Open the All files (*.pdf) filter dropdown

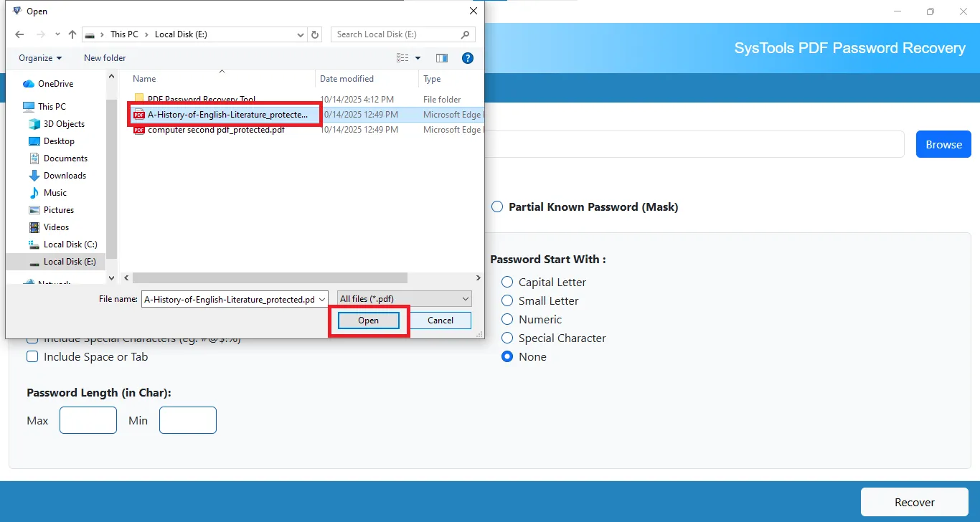click(x=404, y=299)
